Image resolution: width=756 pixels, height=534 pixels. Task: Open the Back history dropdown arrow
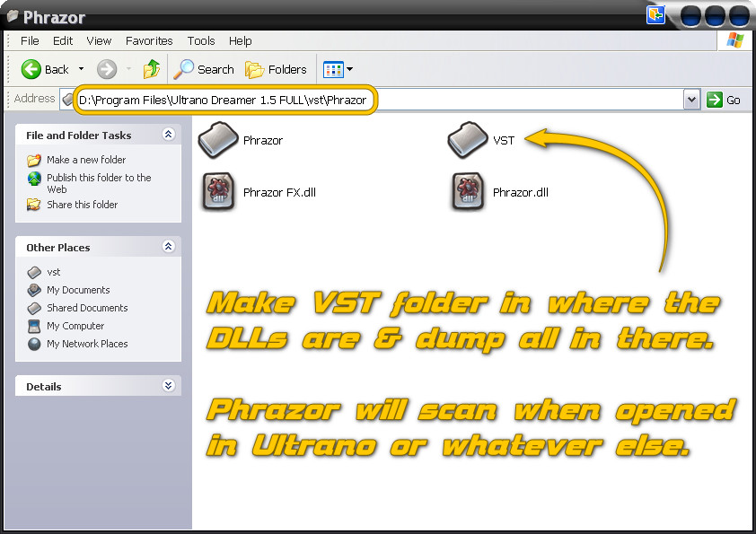(81, 69)
